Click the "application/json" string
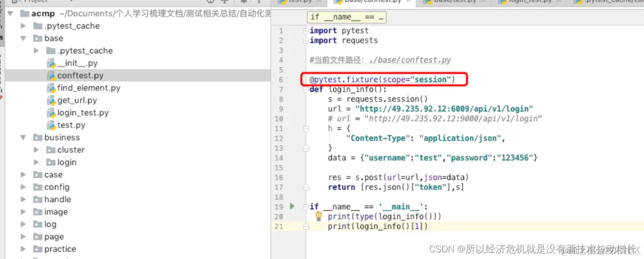 pos(460,138)
